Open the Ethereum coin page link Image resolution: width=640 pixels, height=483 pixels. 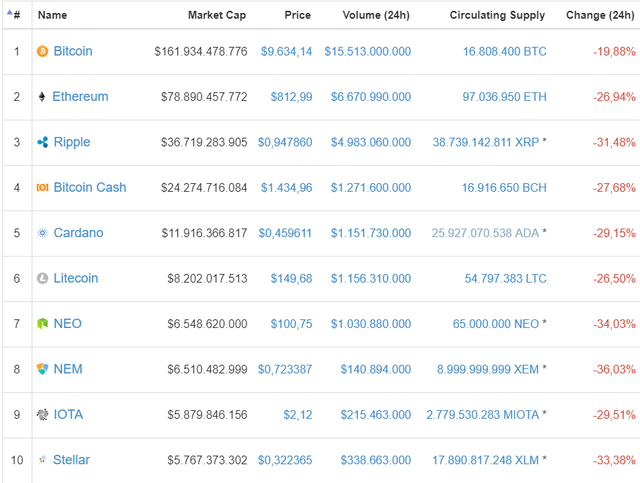coord(80,96)
